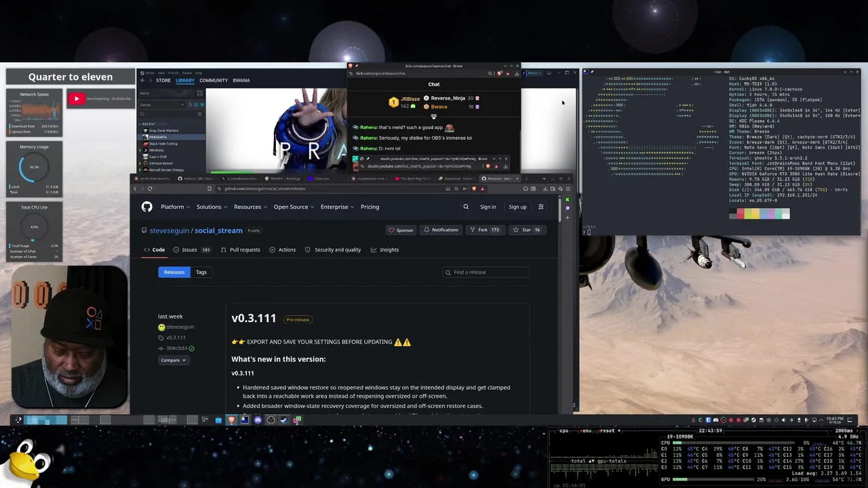Launch Brave from the taskbar
868x488 pixels.
(231, 420)
